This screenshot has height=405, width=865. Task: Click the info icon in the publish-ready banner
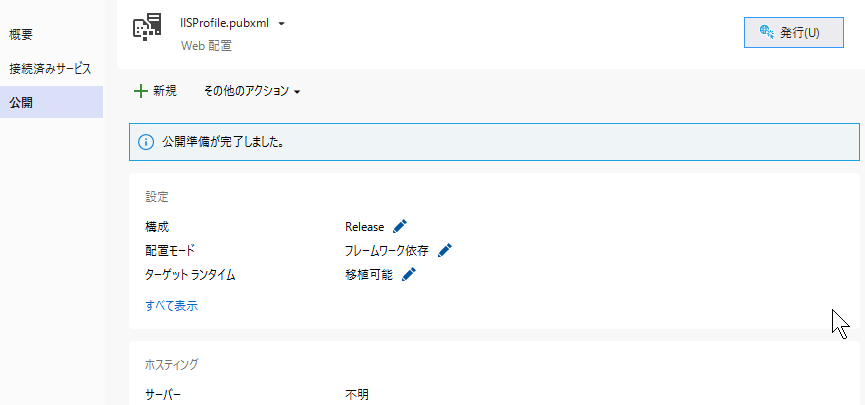pyautogui.click(x=146, y=142)
